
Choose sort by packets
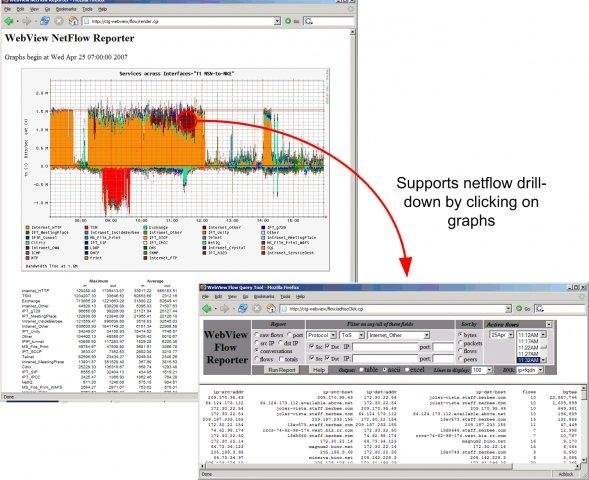461,343
